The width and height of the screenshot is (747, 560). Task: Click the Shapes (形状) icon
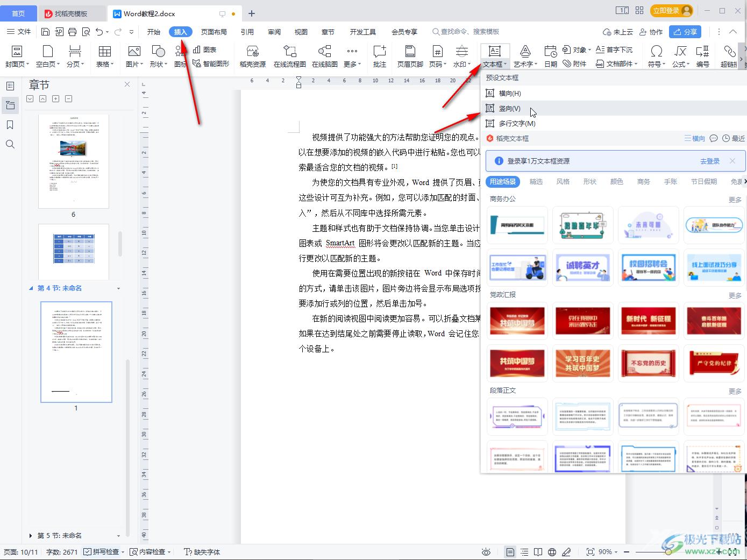coord(158,56)
